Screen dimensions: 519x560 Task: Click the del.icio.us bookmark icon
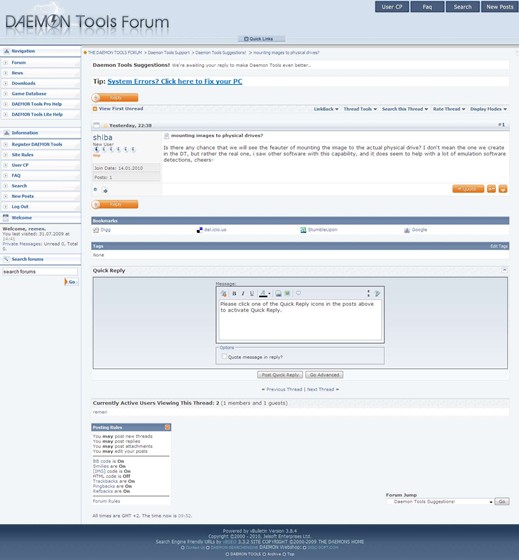tap(200, 230)
